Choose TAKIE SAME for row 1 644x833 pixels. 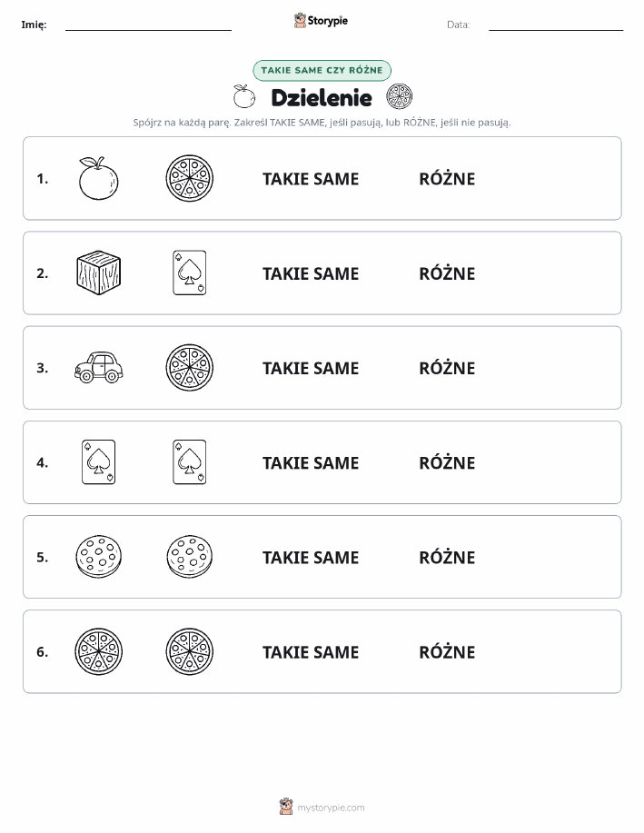coord(311,179)
